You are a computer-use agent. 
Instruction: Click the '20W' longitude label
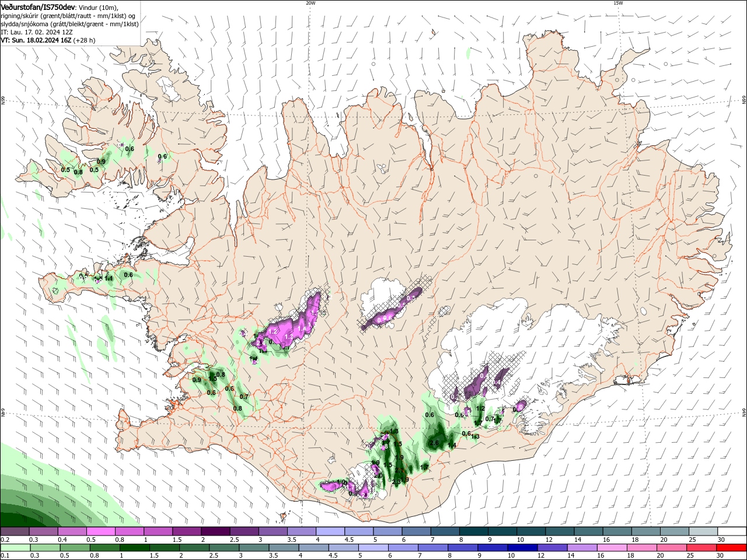[310, 3]
